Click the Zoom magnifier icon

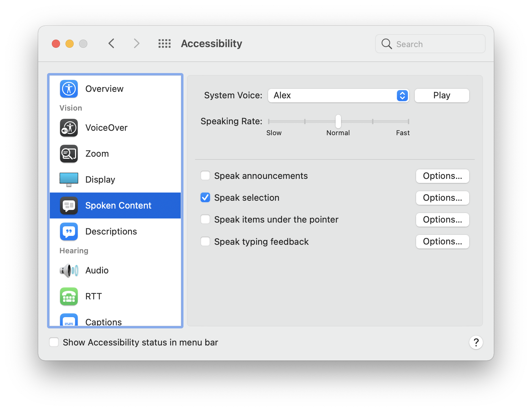[69, 154]
